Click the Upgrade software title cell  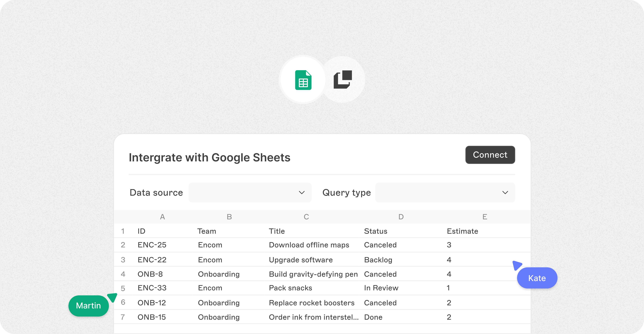301,260
